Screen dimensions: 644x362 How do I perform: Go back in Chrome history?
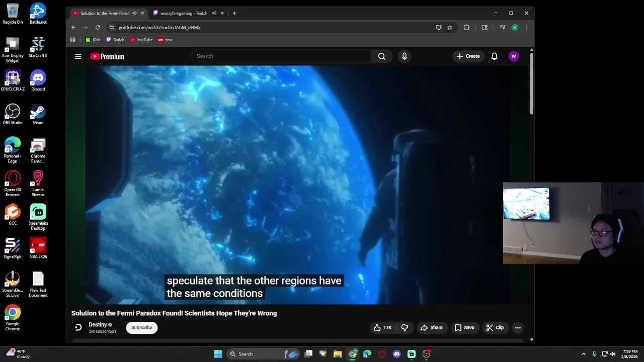tap(73, 28)
